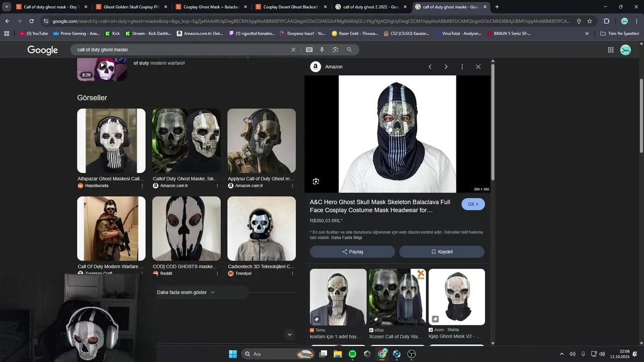Open the Temu related image thumbnail
Screen dimensions: 644x362
(x=338, y=297)
